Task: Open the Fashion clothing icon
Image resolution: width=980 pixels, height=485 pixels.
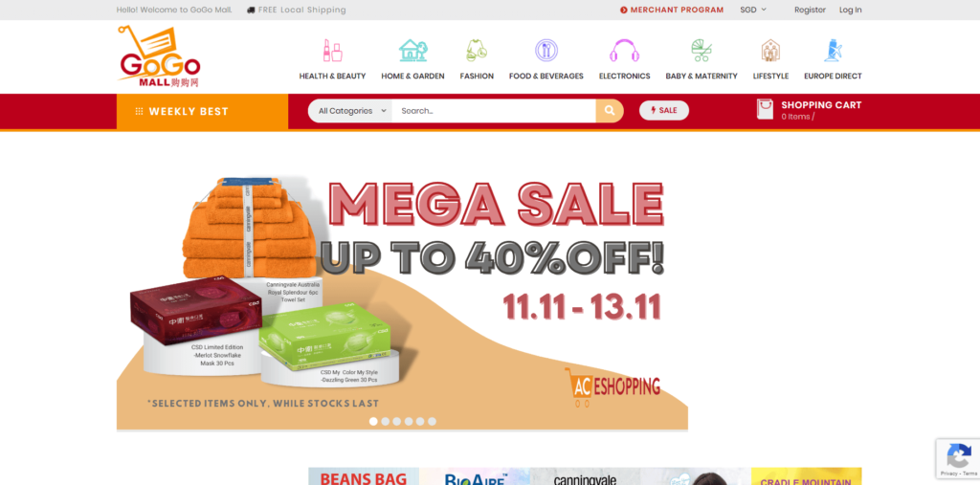Action: tap(477, 50)
